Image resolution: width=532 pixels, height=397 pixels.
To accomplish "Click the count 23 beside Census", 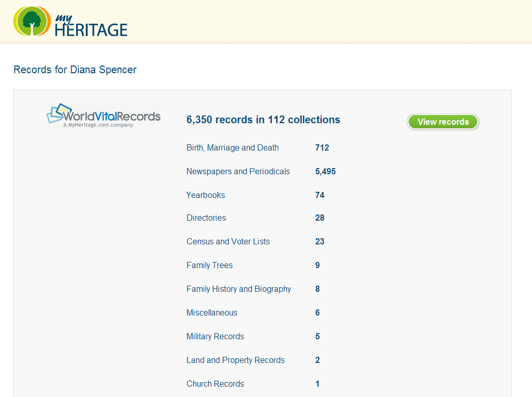I will coord(320,241).
